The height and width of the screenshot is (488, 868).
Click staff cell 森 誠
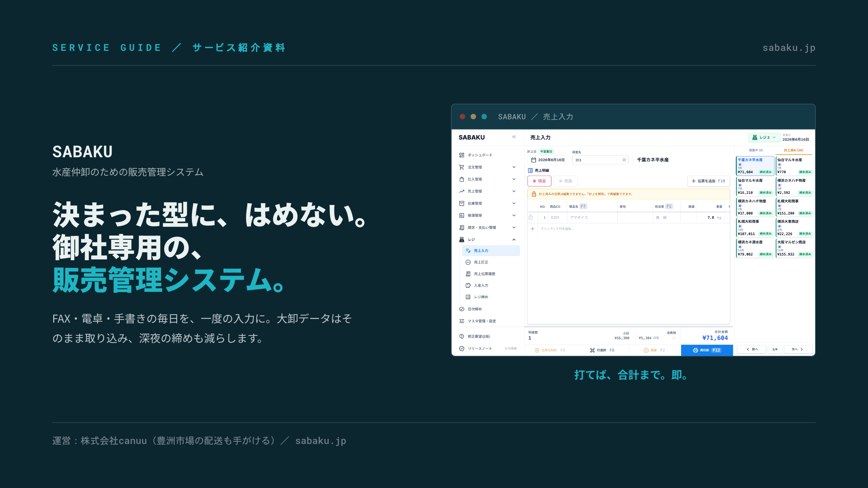[x=667, y=218]
